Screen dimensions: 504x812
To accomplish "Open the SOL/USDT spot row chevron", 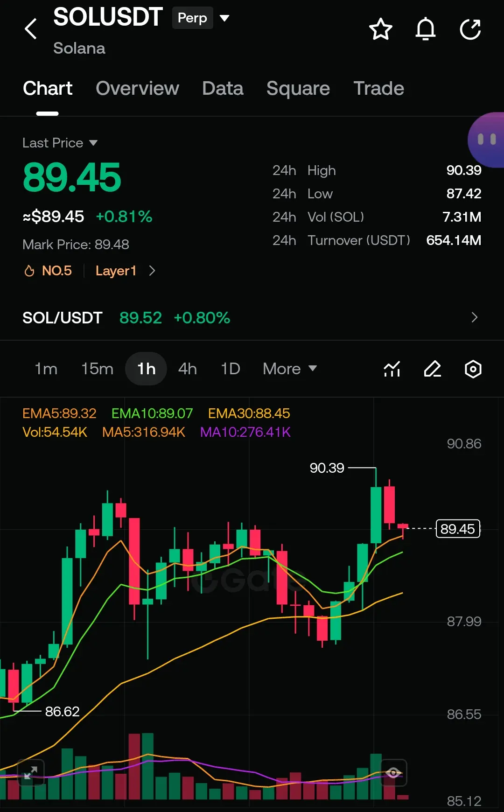I will click(475, 317).
